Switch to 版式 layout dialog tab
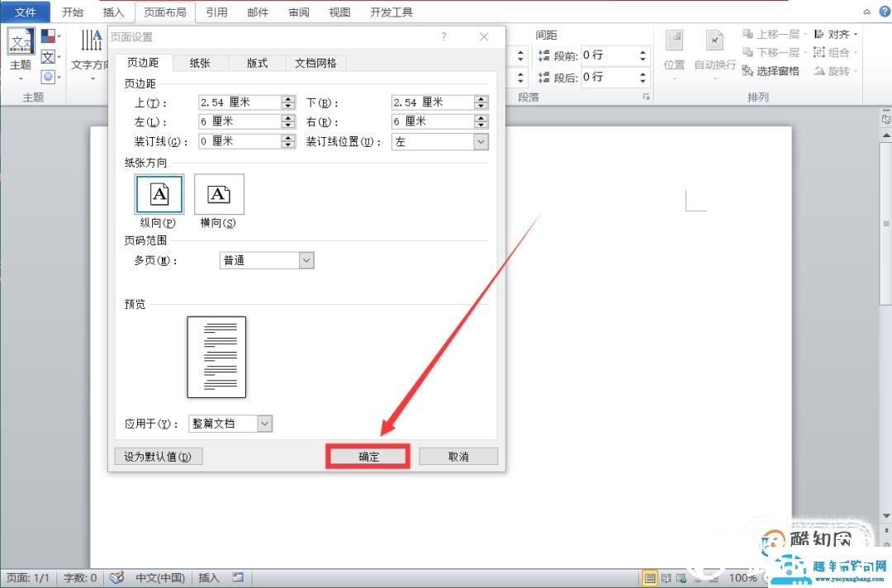This screenshot has height=588, width=892. [257, 63]
